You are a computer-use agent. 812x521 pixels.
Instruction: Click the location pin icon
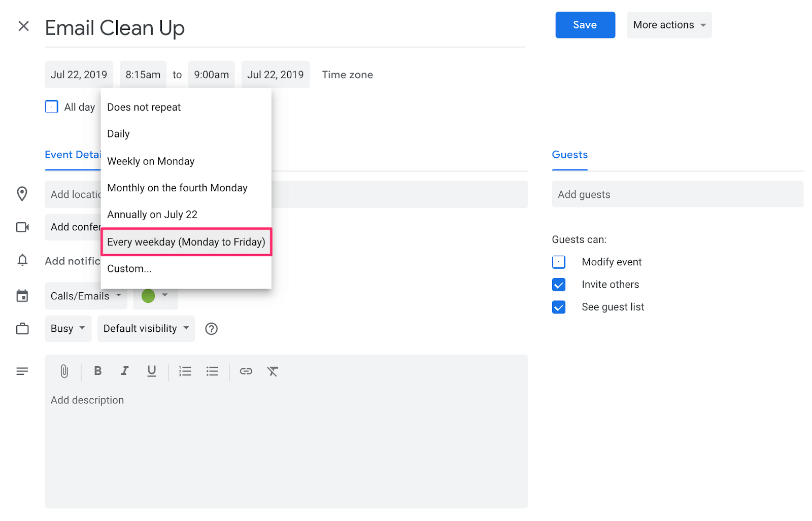[x=22, y=194]
